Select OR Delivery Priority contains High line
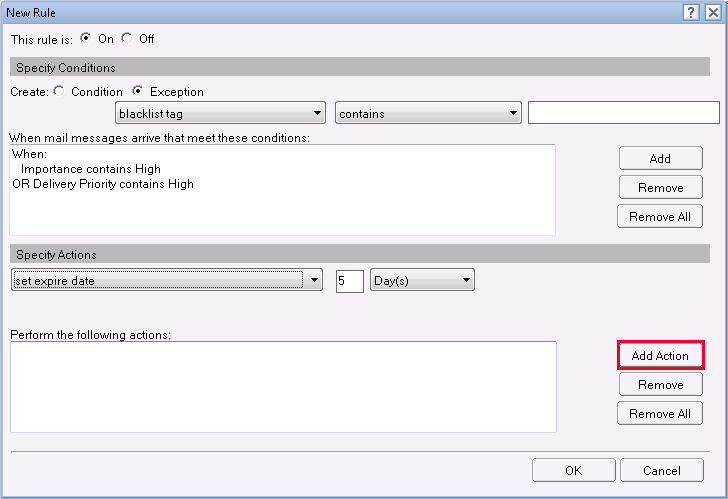Image resolution: width=728 pixels, height=499 pixels. 103,184
